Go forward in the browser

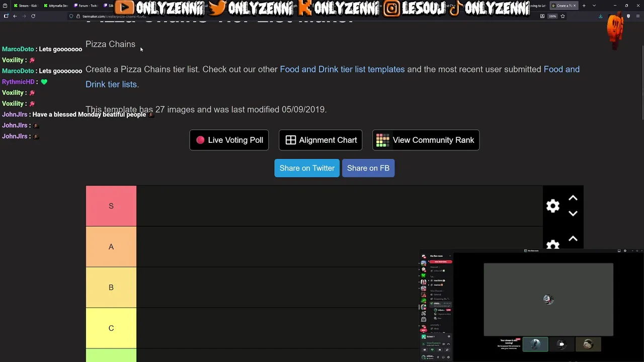24,16
